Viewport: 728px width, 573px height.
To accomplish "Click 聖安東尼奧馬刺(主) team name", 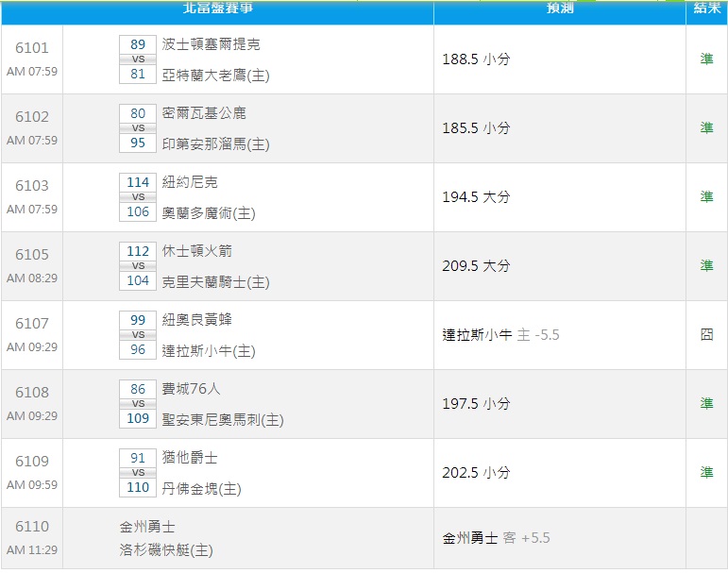I will [223, 420].
